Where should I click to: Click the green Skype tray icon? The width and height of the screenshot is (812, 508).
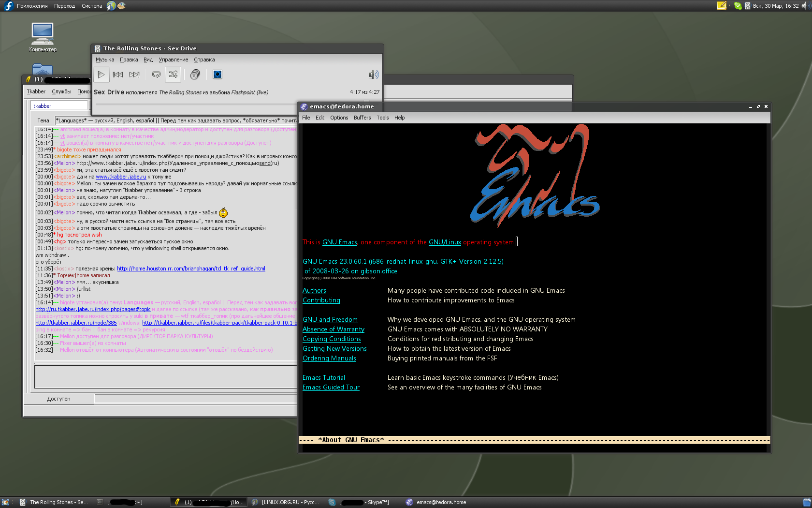[x=738, y=6]
